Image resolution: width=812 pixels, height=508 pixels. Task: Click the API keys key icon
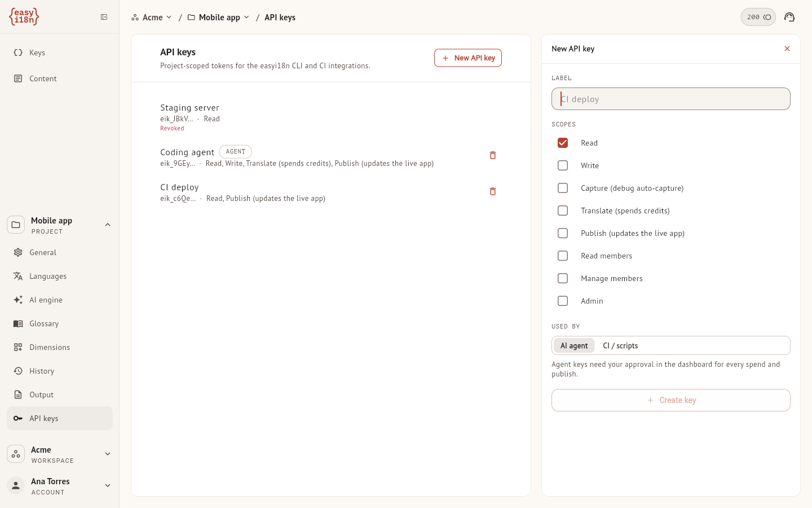point(18,418)
